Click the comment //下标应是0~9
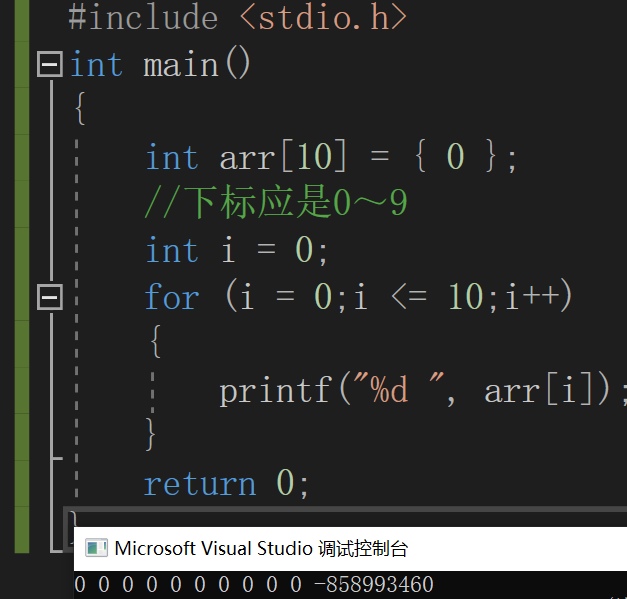Viewport: 627px width, 599px height. pos(276,202)
